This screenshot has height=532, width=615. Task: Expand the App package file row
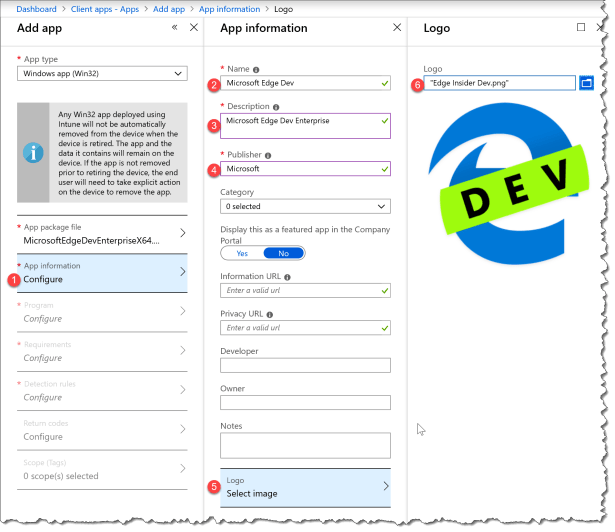[102, 235]
